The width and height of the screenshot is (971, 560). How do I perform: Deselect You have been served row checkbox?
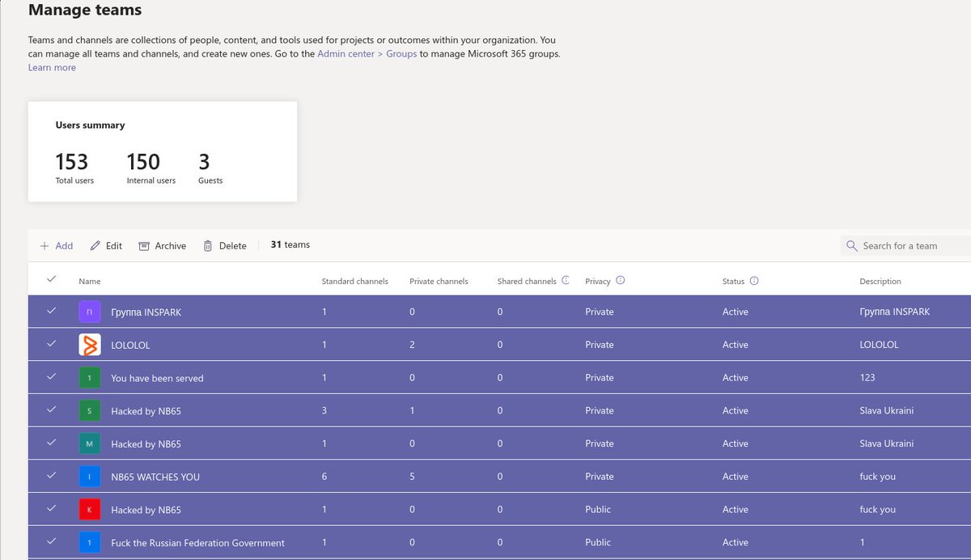[x=52, y=377]
